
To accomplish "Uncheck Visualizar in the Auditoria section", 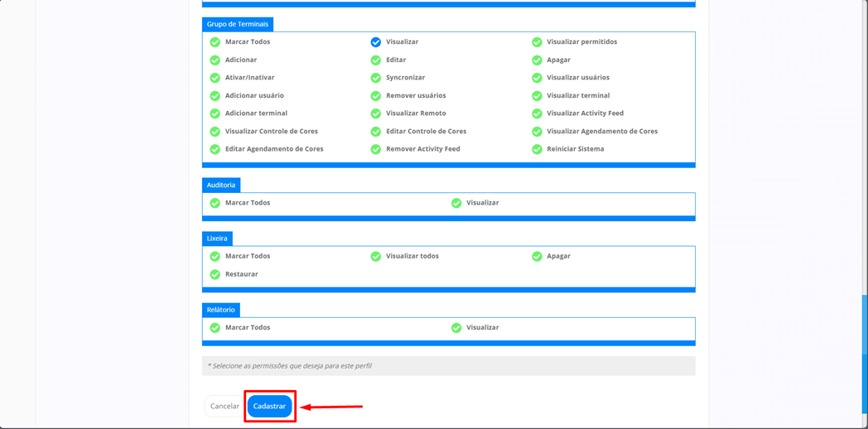I will point(456,203).
